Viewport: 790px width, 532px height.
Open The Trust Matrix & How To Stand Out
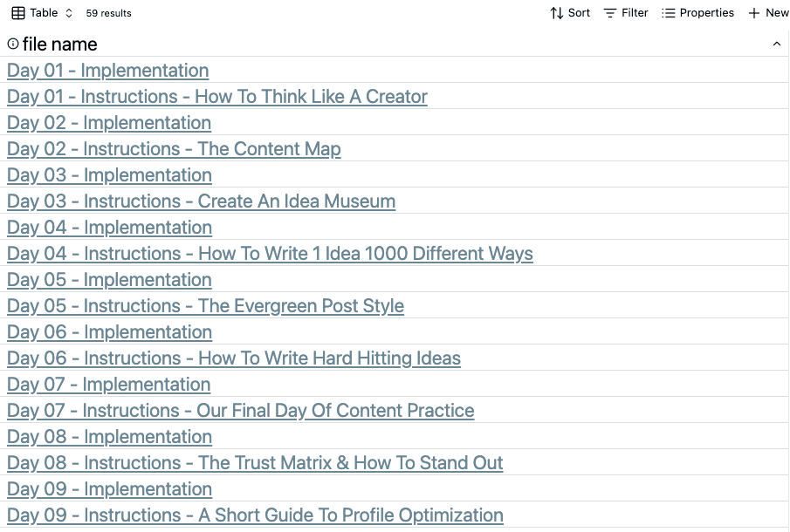(x=255, y=463)
